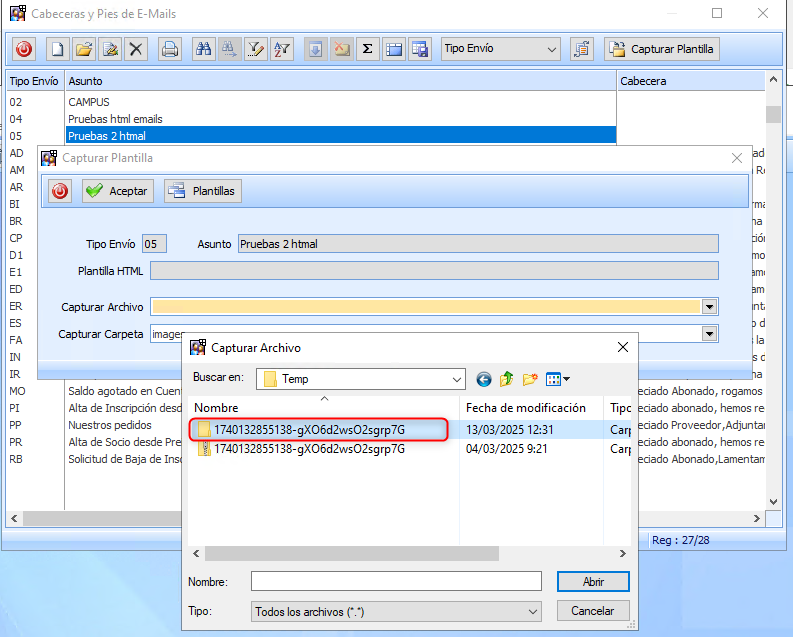This screenshot has width=793, height=637.
Task: Click the red power exit icon in Capturar Plantilla
Action: click(x=60, y=191)
